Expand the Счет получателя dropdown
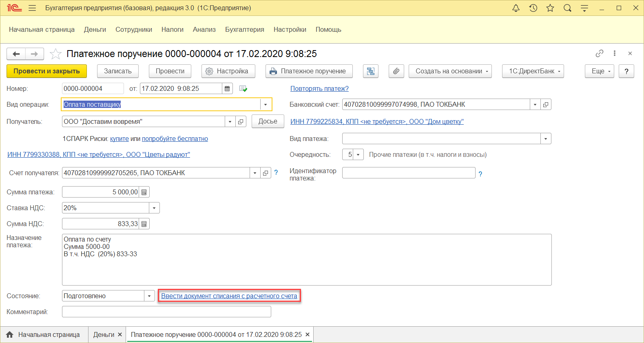 coord(255,173)
